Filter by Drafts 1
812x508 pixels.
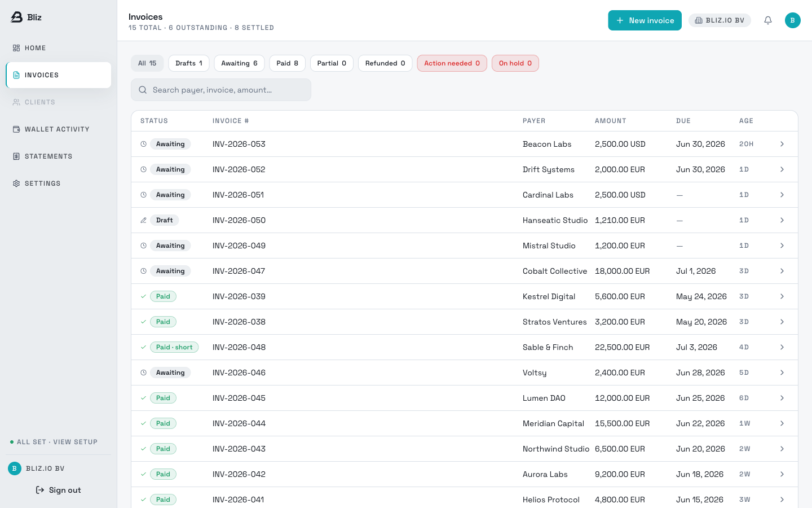click(189, 63)
